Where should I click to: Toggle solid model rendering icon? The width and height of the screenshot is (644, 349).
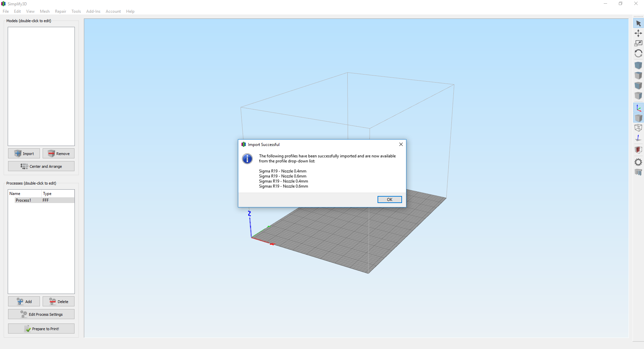click(638, 118)
